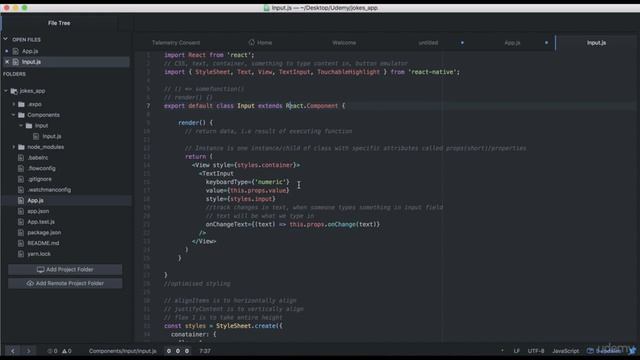640x360 pixels.
Task: Click the Input.js file icon under Input folder
Action: tap(36, 136)
